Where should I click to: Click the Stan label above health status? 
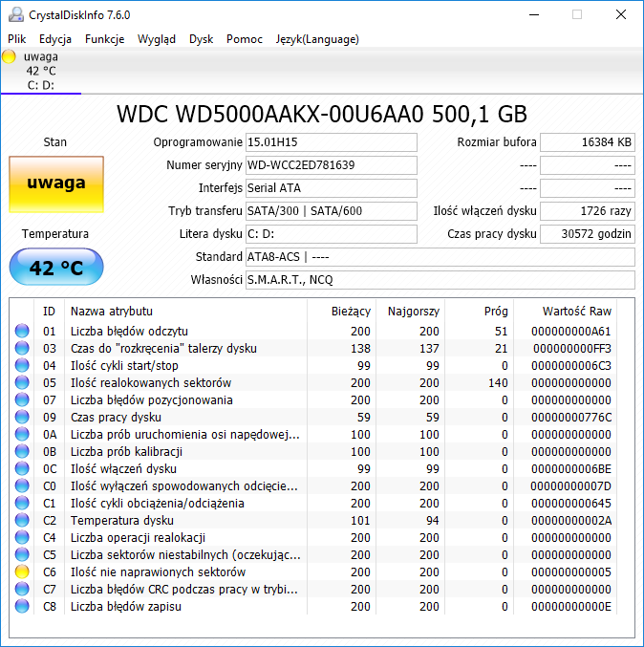coord(54,142)
